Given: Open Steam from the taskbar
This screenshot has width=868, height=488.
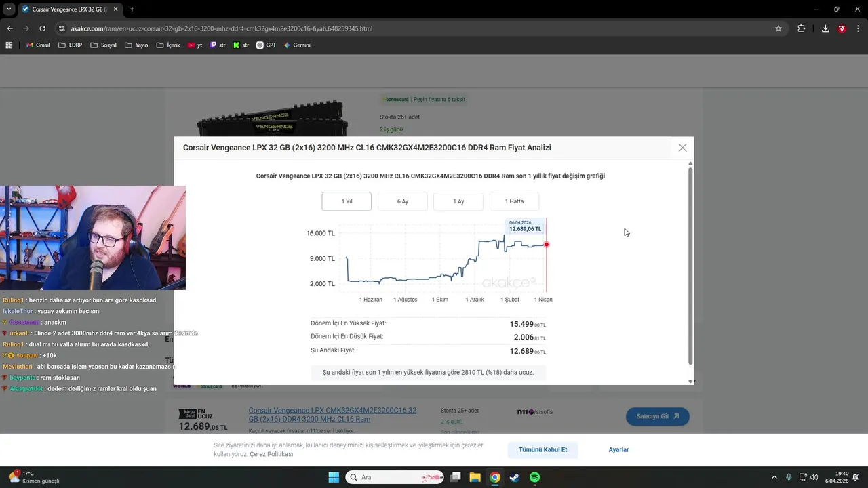Looking at the screenshot, I should [515, 477].
